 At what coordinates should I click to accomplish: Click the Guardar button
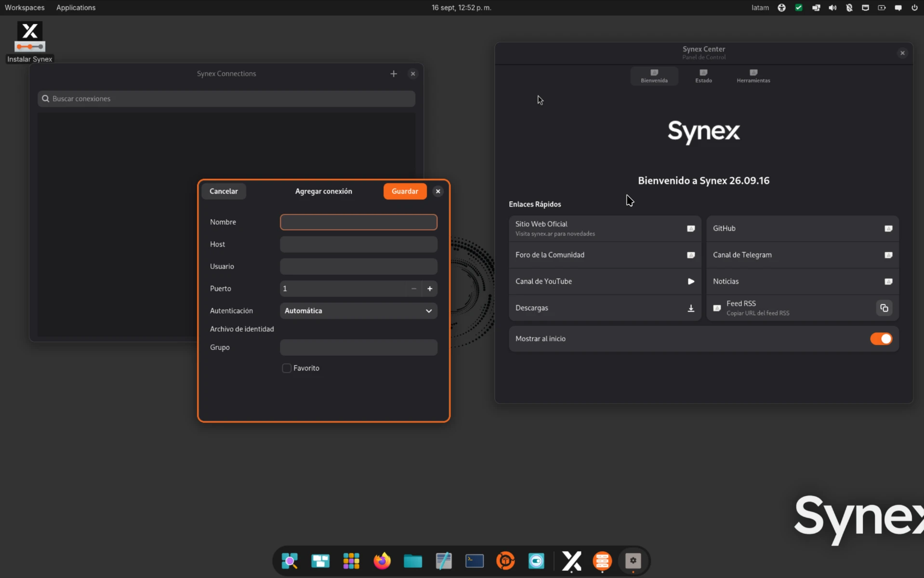click(405, 191)
